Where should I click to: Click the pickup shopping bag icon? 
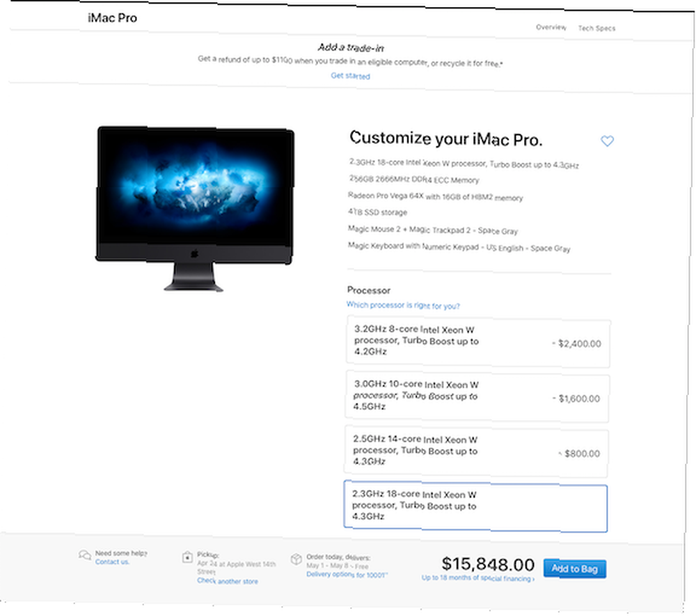(187, 557)
